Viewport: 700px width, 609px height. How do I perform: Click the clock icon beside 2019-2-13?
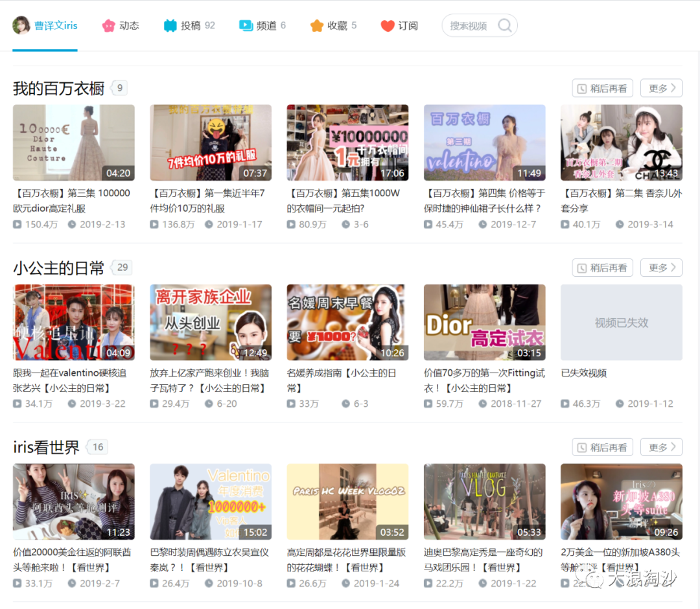(x=72, y=224)
